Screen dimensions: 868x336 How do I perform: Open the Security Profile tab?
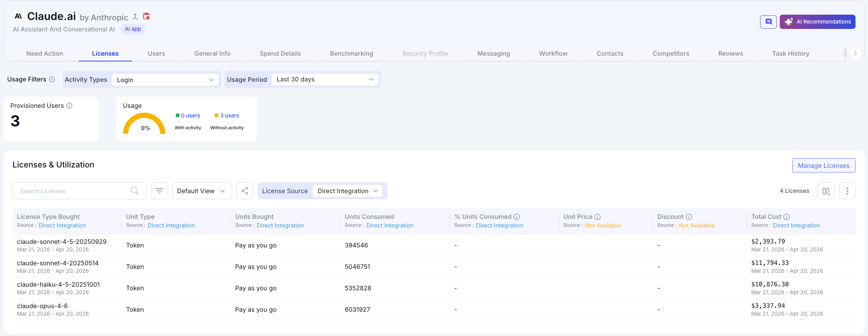(x=425, y=54)
